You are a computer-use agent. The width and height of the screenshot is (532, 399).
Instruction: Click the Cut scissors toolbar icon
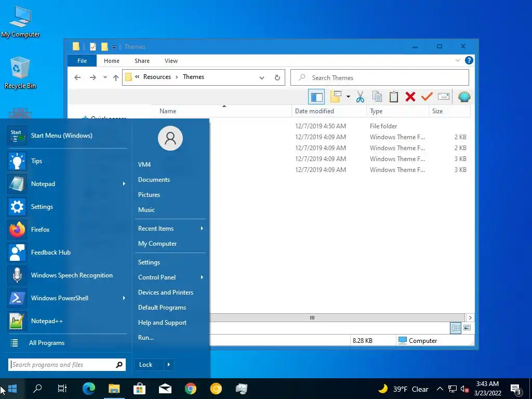(x=360, y=97)
